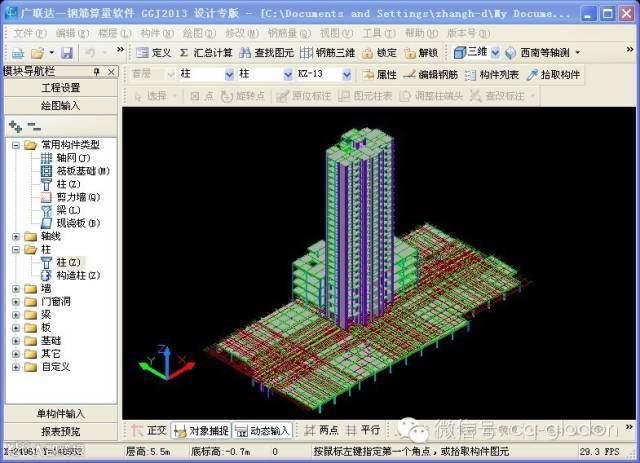
Task: Click 原位标注 in-place annotation tool
Action: coord(303,96)
